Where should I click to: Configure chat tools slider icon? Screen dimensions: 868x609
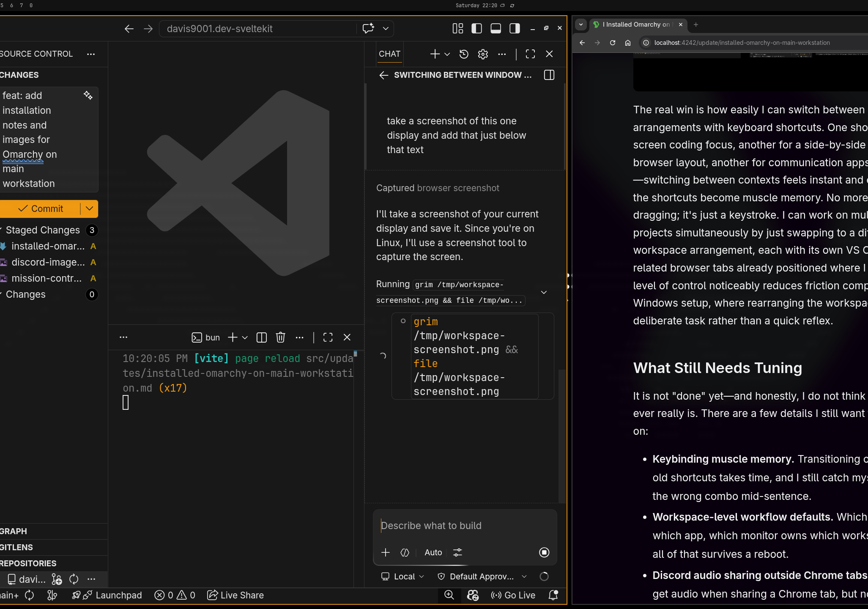(x=457, y=552)
